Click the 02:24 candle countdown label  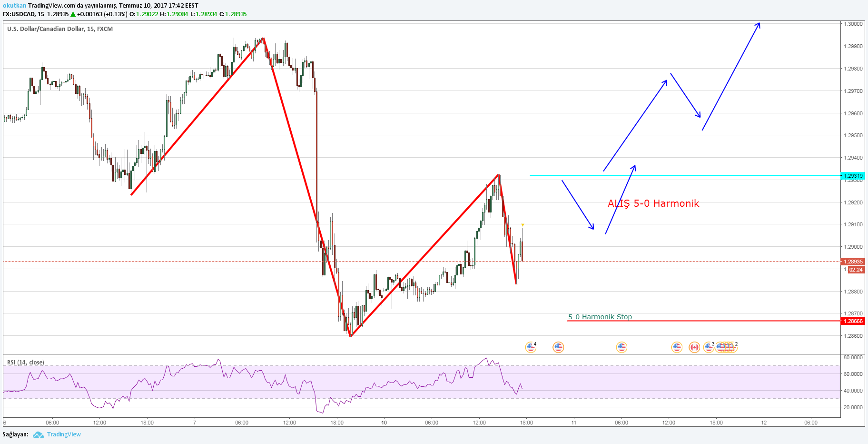pos(856,270)
